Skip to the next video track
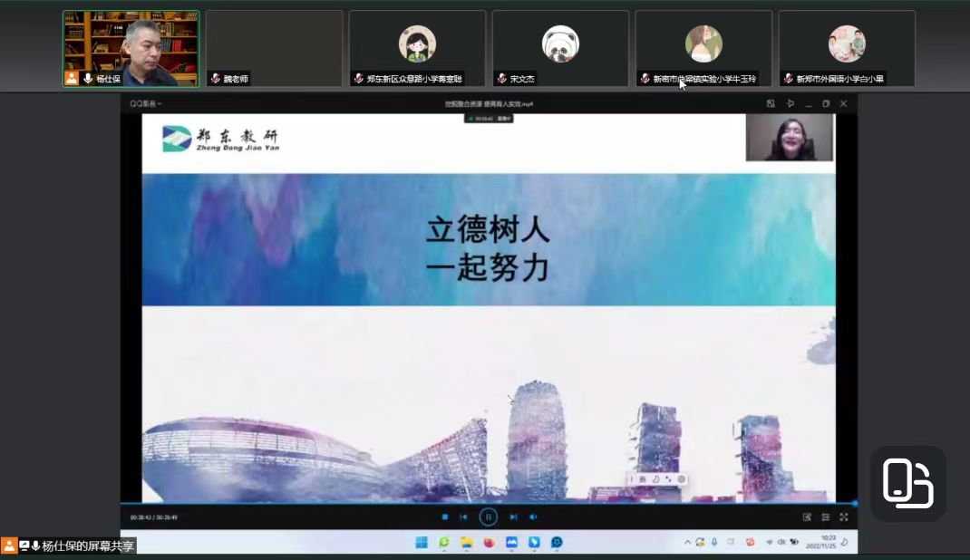This screenshot has width=970, height=560. pos(513,517)
